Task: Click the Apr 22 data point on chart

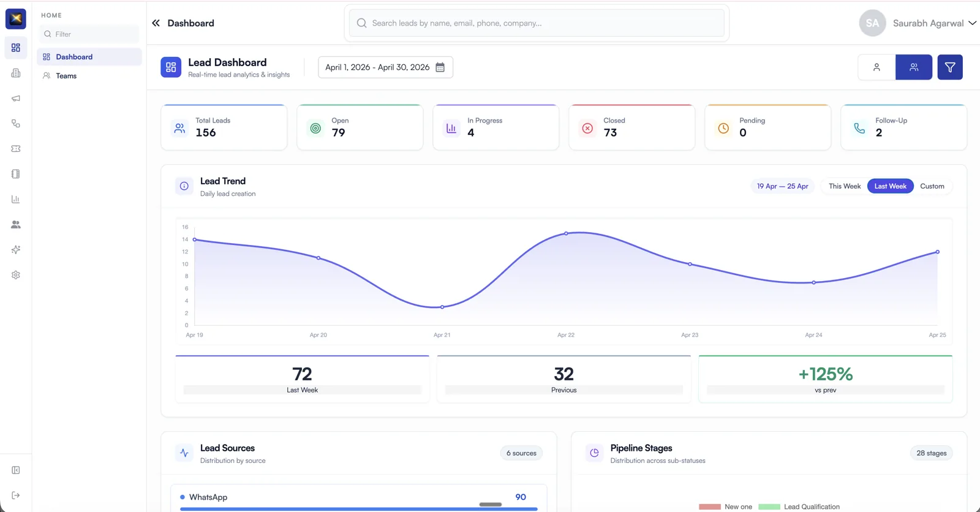Action: pyautogui.click(x=566, y=233)
